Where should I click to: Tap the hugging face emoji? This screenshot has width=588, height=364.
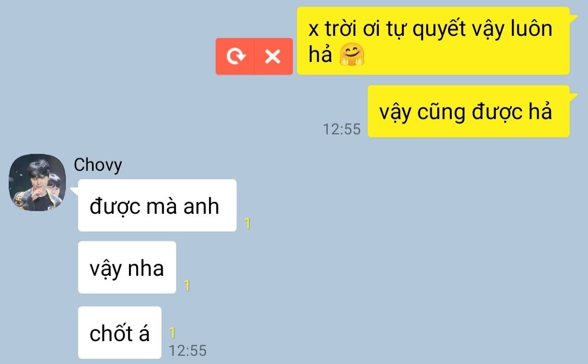352,55
